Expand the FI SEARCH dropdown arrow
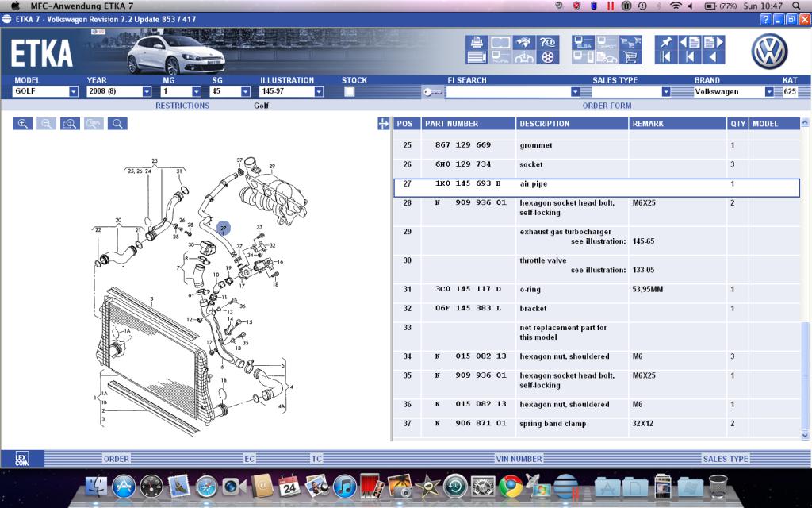 [575, 92]
